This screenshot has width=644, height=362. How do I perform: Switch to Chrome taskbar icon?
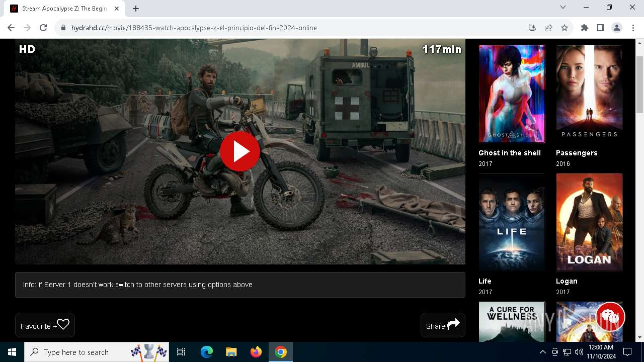tap(281, 352)
